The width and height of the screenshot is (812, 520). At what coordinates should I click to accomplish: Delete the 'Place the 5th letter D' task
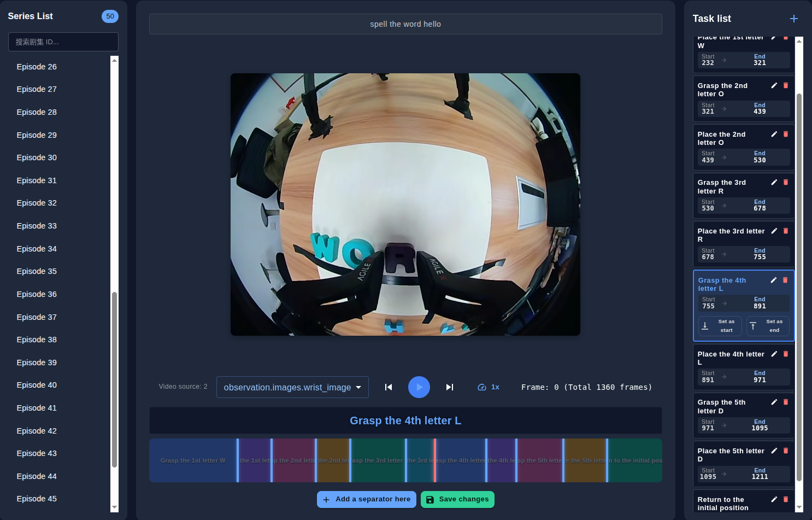786,451
